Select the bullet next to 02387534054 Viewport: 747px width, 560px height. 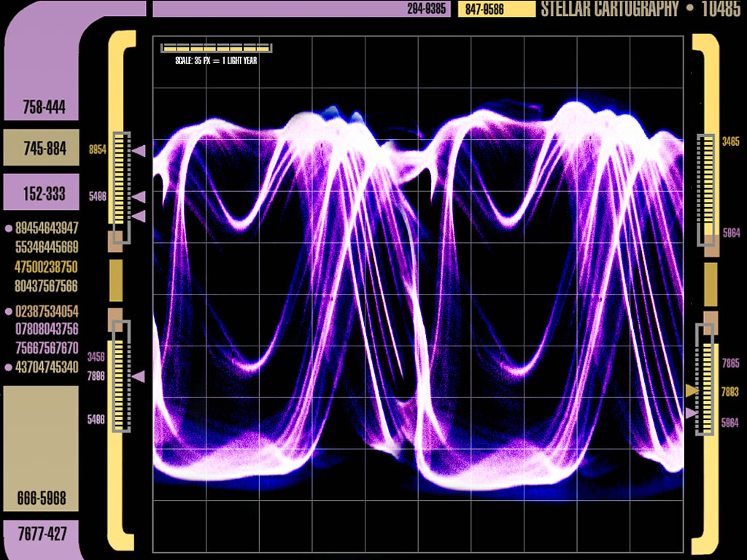9,311
